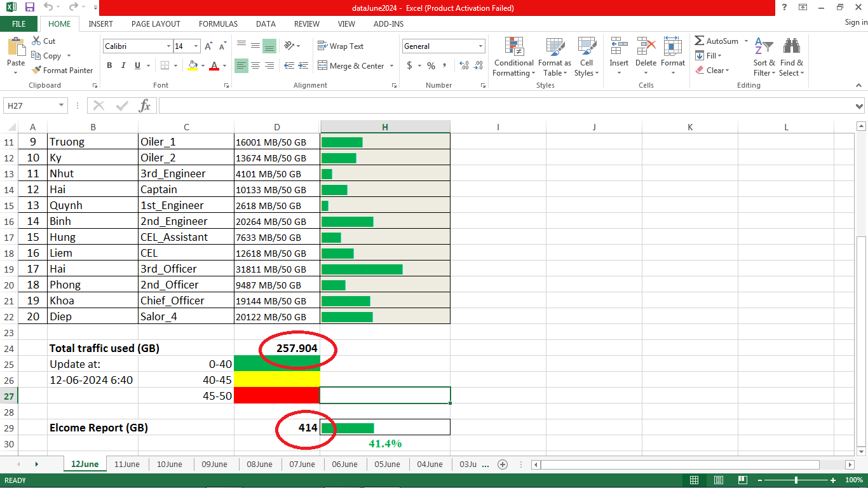Click the Sort & Filter icon
The width and height of the screenshot is (868, 488).
(764, 57)
